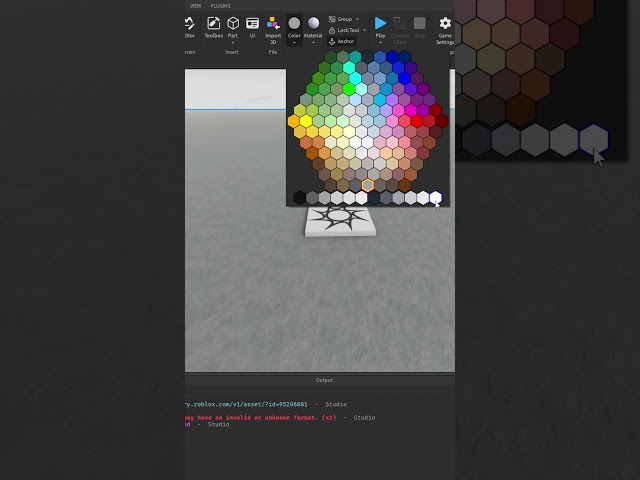
Task: Pick the white hexagon with blue outline
Action: [436, 198]
